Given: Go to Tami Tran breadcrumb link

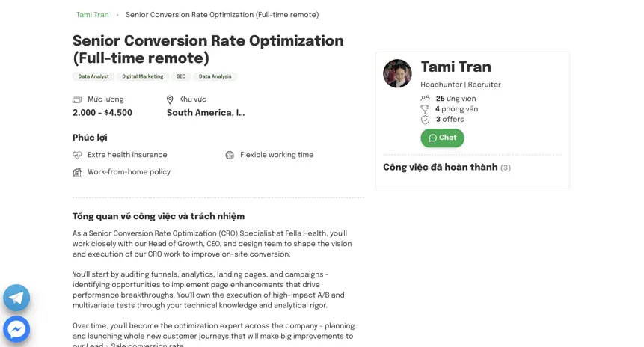Looking at the screenshot, I should coord(92,15).
